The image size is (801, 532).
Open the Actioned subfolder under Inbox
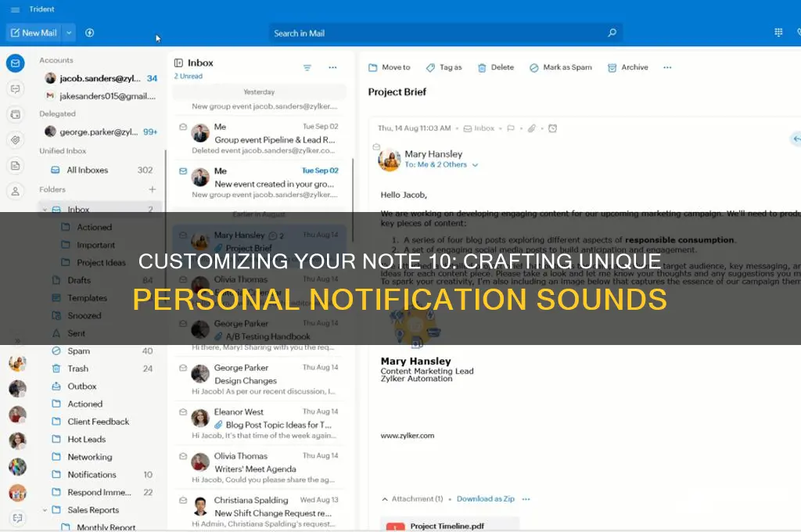94,228
